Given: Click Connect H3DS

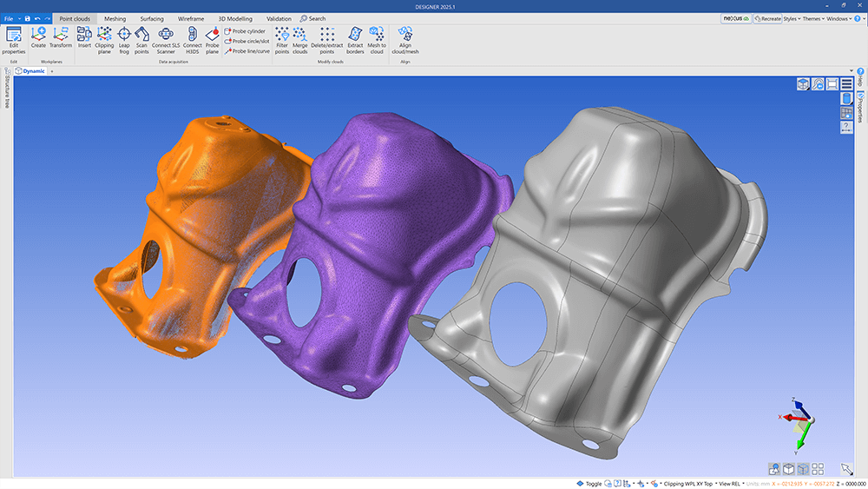Looking at the screenshot, I should (x=192, y=41).
